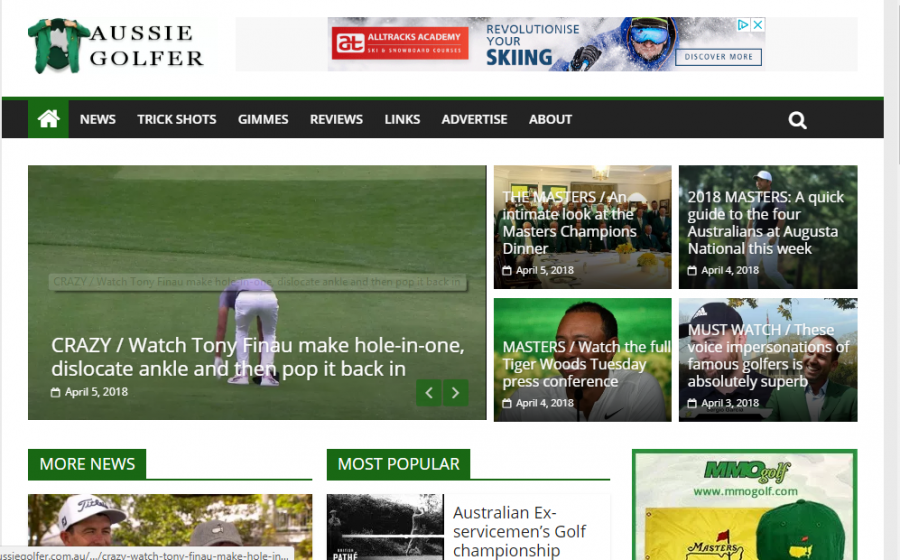The width and height of the screenshot is (900, 560).
Task: Open Australian Ex-servicemen's Golf championship link
Action: [x=519, y=531]
